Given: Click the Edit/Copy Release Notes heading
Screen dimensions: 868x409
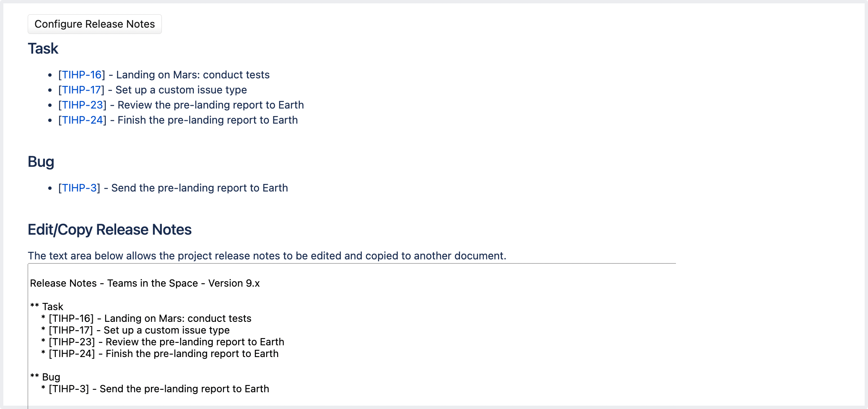Looking at the screenshot, I should click(109, 229).
